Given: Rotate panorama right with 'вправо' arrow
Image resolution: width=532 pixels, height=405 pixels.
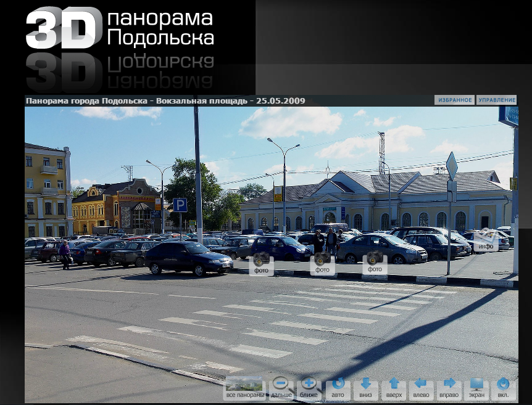Looking at the screenshot, I should tap(449, 387).
